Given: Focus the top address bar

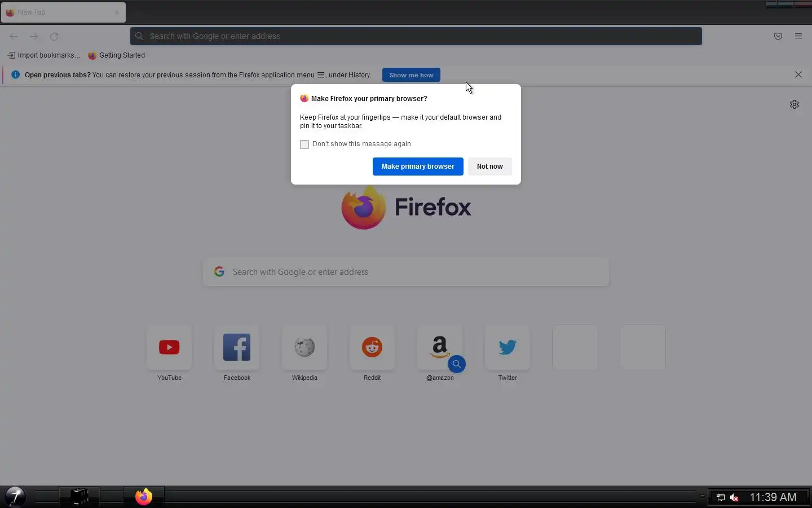Looking at the screenshot, I should point(416,36).
